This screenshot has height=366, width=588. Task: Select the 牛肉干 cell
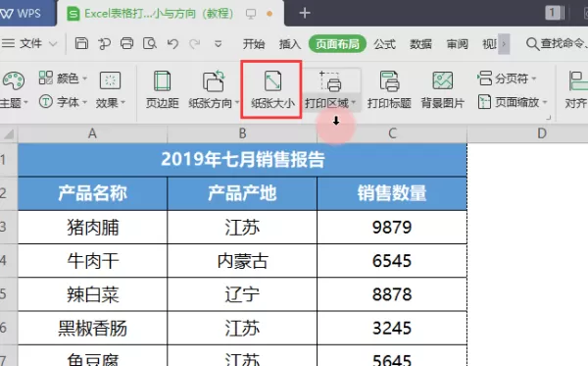coord(92,261)
